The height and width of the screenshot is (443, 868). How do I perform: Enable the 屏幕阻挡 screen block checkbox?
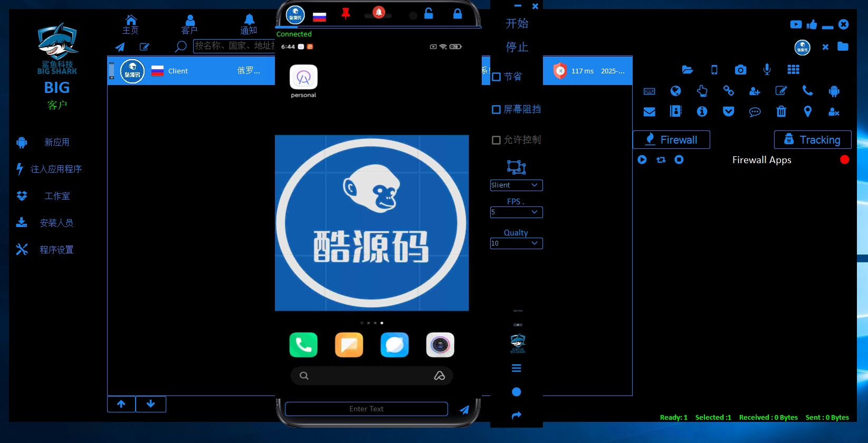point(496,109)
